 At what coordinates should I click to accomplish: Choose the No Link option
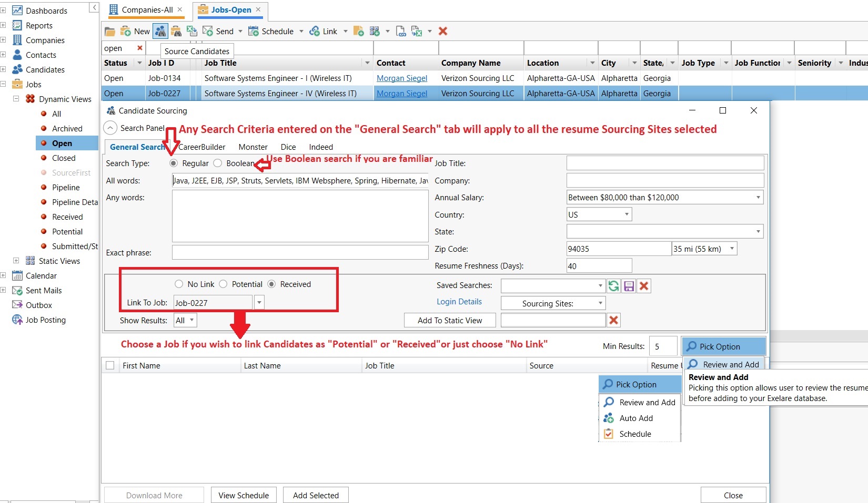(x=179, y=284)
